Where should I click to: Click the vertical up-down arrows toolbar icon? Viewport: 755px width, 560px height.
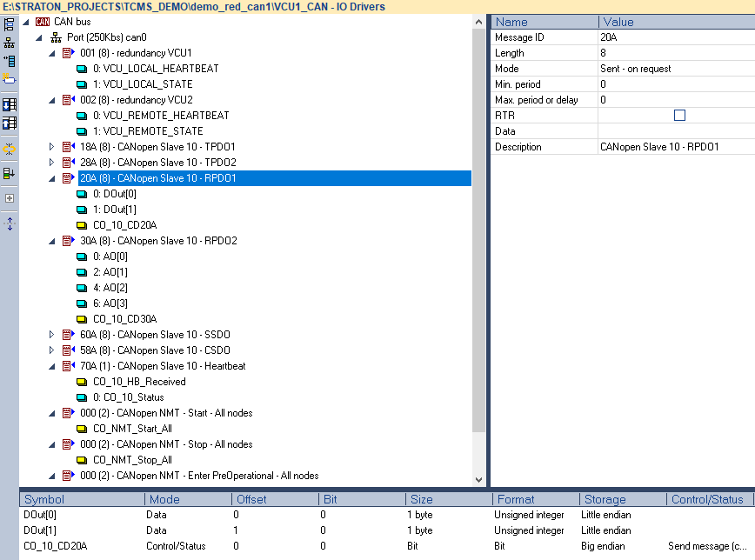[10, 223]
